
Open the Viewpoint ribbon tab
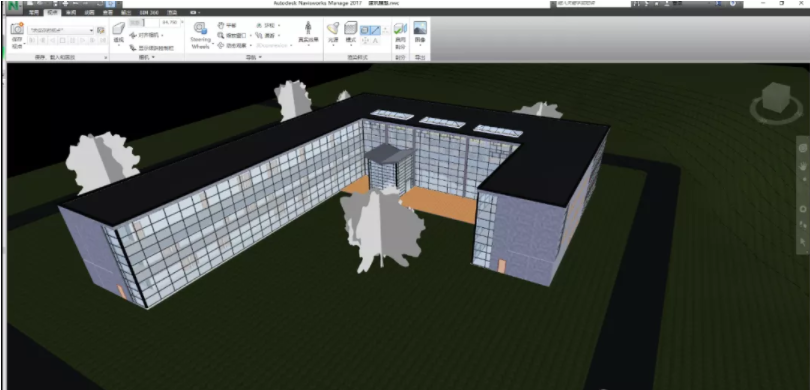[52, 12]
